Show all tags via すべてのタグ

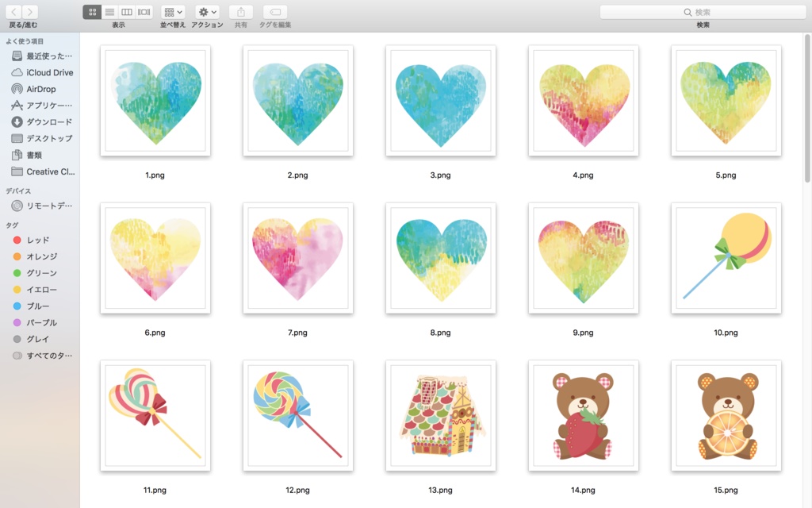pos(43,356)
